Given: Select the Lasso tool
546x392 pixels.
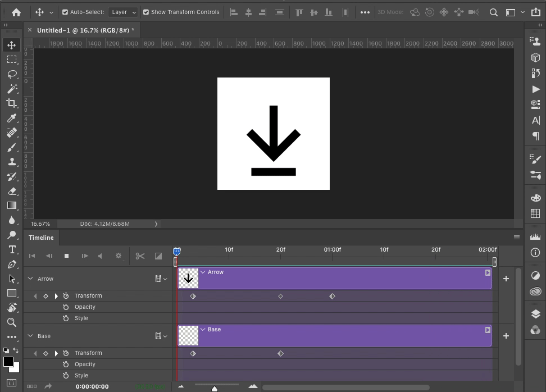Looking at the screenshot, I should pyautogui.click(x=11, y=74).
